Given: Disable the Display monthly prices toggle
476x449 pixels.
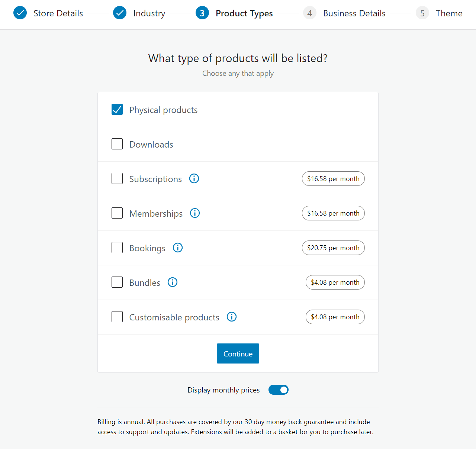Looking at the screenshot, I should click(x=278, y=390).
